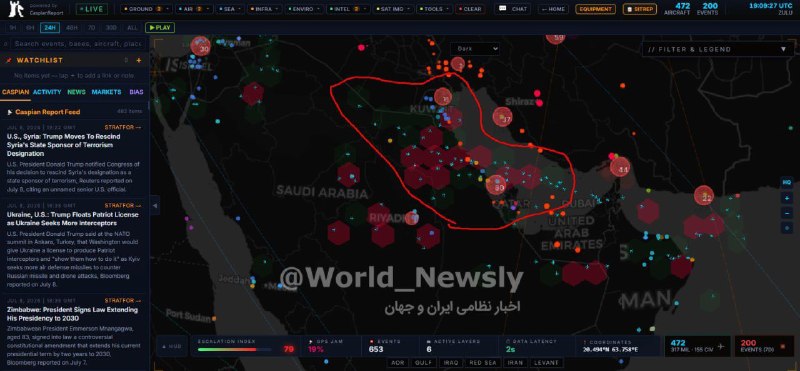Open the SAT IMG layer dropdown
The width and height of the screenshot is (800, 371).
393,9
